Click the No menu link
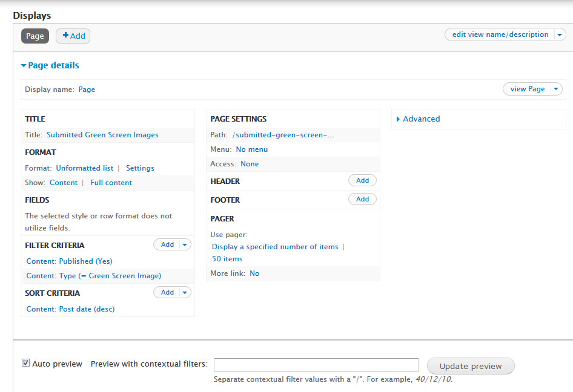The image size is (573, 392). point(252,149)
